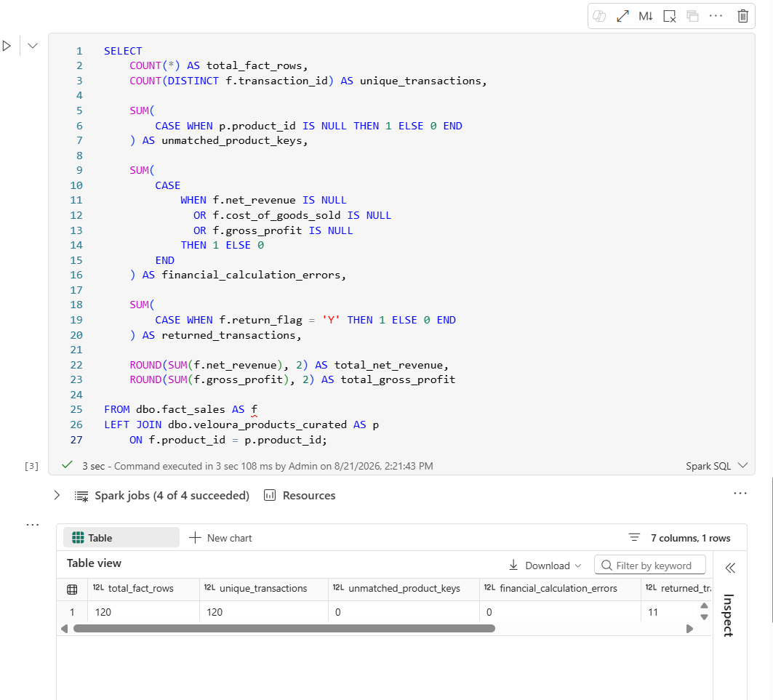This screenshot has height=700, width=773.
Task: Click the Filter by keyword field
Action: tap(650, 566)
